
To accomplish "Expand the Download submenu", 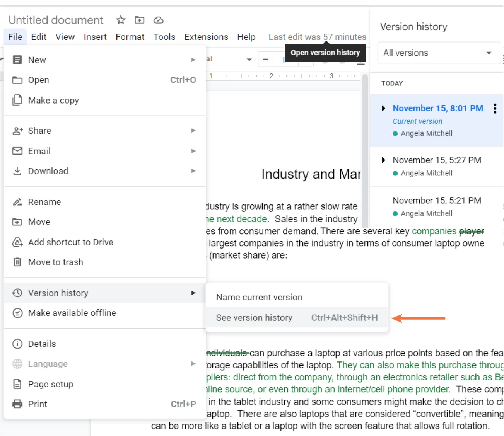I will pyautogui.click(x=48, y=171).
